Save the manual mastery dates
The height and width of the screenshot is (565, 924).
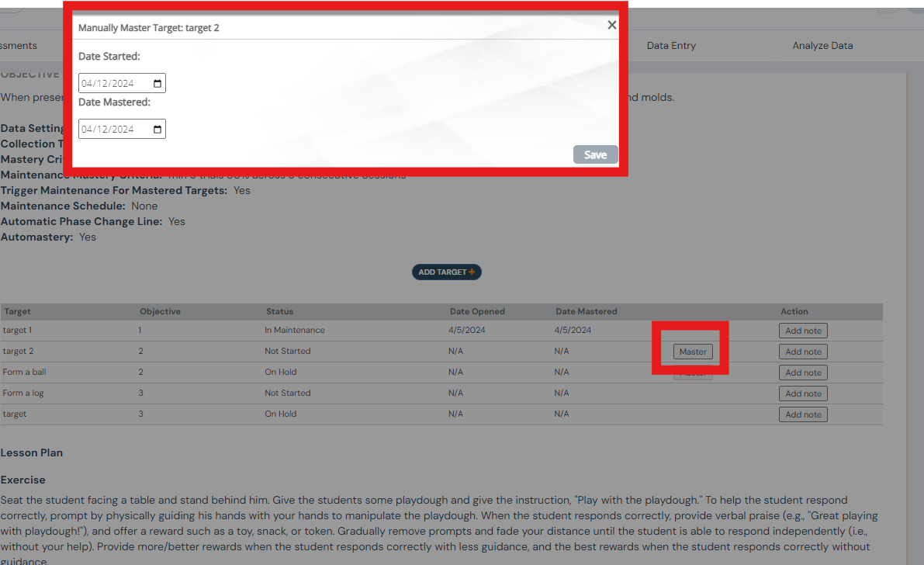point(595,154)
